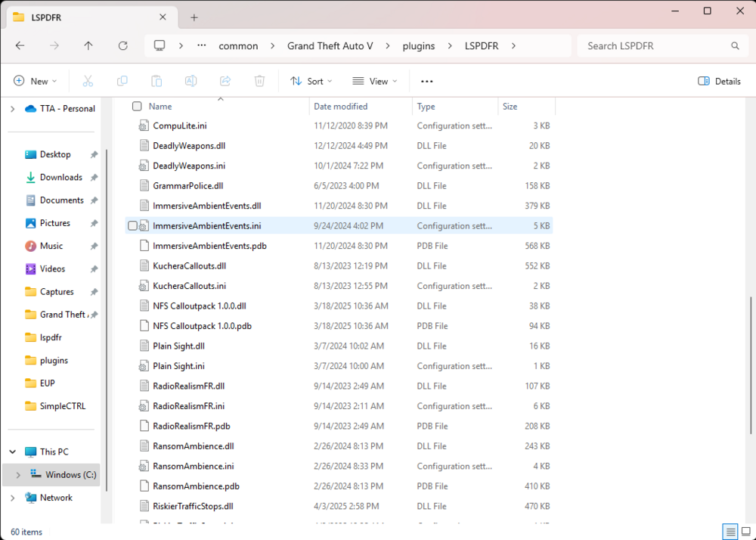Switch to the plugins breadcrumb folder
This screenshot has height=540, width=756.
click(418, 45)
